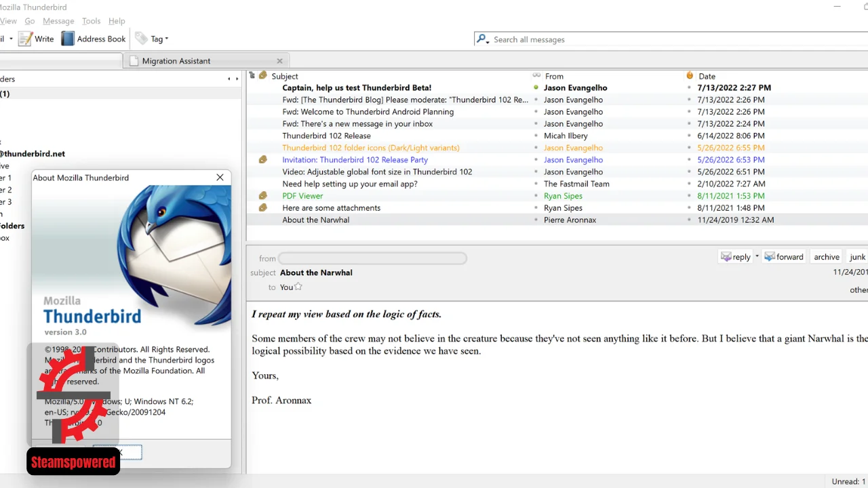Close the About Mozilla Thunderbird dialog
Image resolution: width=868 pixels, height=488 pixels.
[x=220, y=178]
